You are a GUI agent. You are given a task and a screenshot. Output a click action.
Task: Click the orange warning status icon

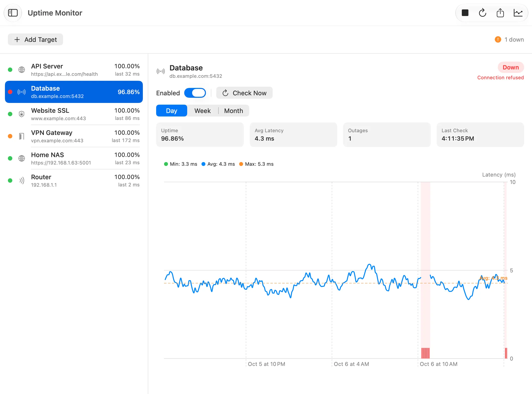coord(498,39)
